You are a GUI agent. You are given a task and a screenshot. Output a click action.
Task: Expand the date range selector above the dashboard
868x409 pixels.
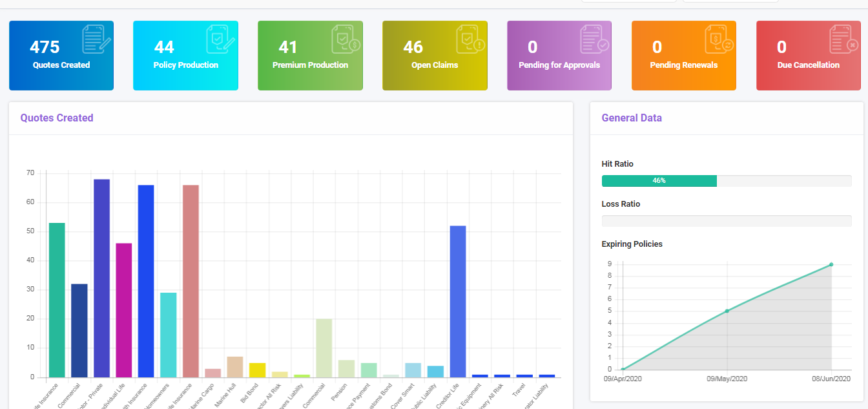[730, 3]
